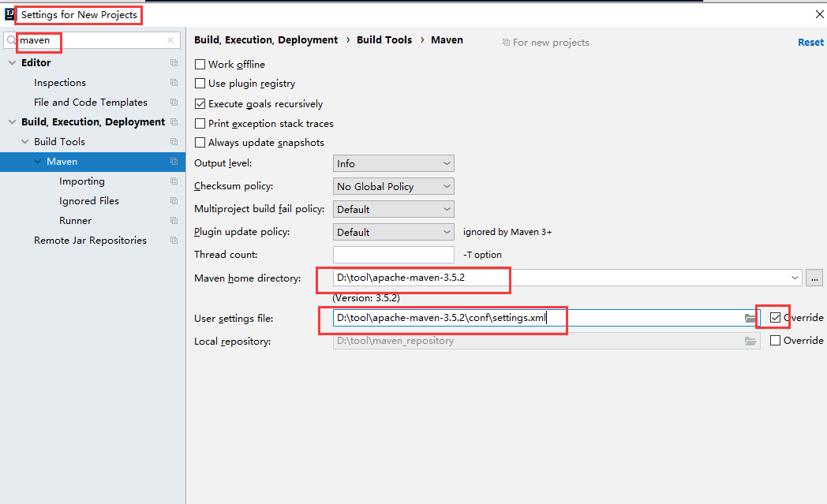Image resolution: width=827 pixels, height=504 pixels.
Task: Click the Maven home directory field
Action: pos(567,278)
